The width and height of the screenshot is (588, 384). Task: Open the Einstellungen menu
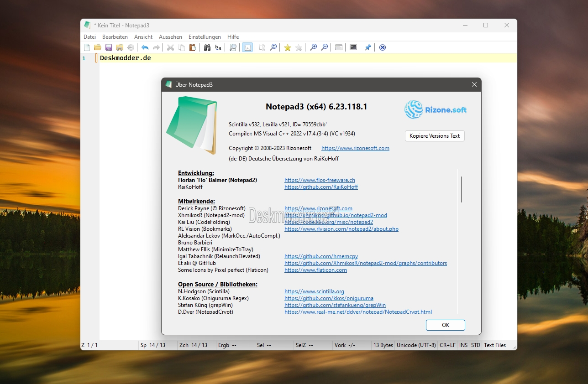[x=205, y=37]
